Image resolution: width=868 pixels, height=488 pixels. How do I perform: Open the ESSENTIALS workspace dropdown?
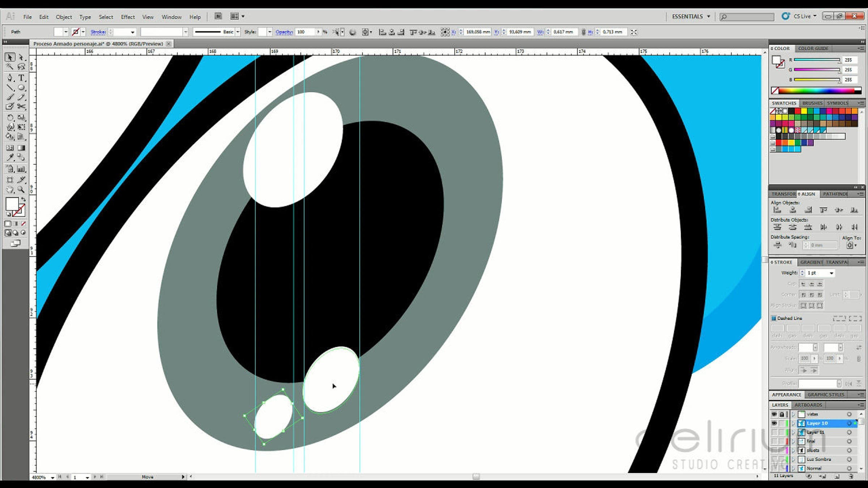[x=691, y=17]
